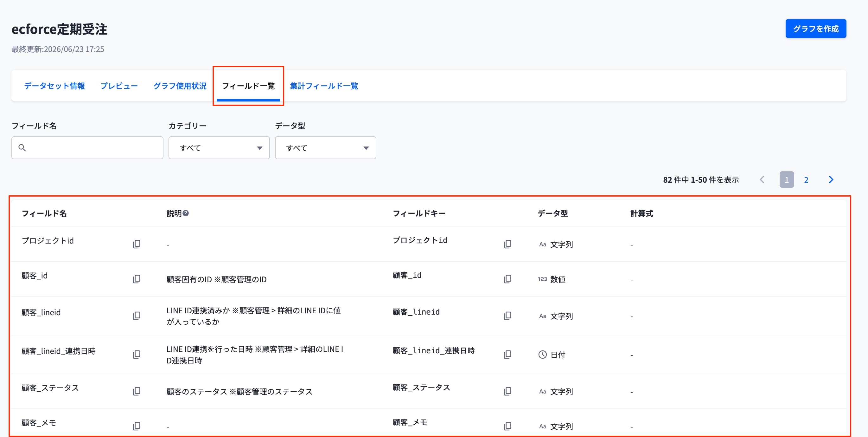Go to previous page with left chevron
Screen dimensions: 868x437
(762, 180)
